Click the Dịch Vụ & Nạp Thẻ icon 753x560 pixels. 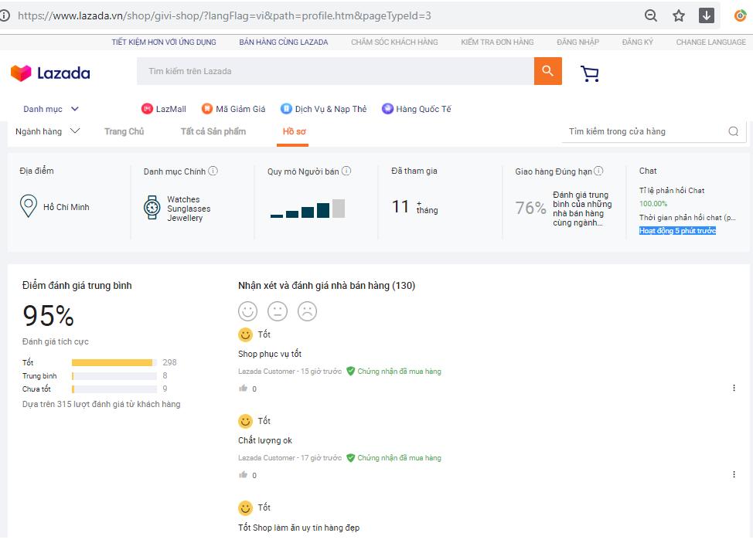coord(286,109)
